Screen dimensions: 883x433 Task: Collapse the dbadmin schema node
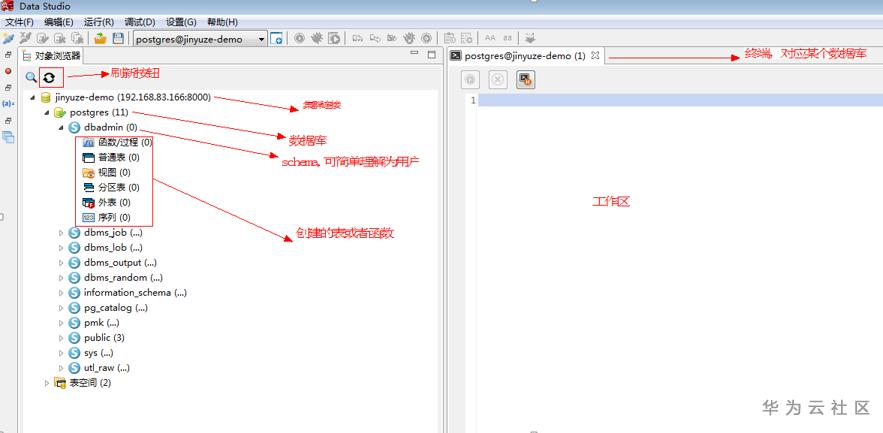coord(60,128)
